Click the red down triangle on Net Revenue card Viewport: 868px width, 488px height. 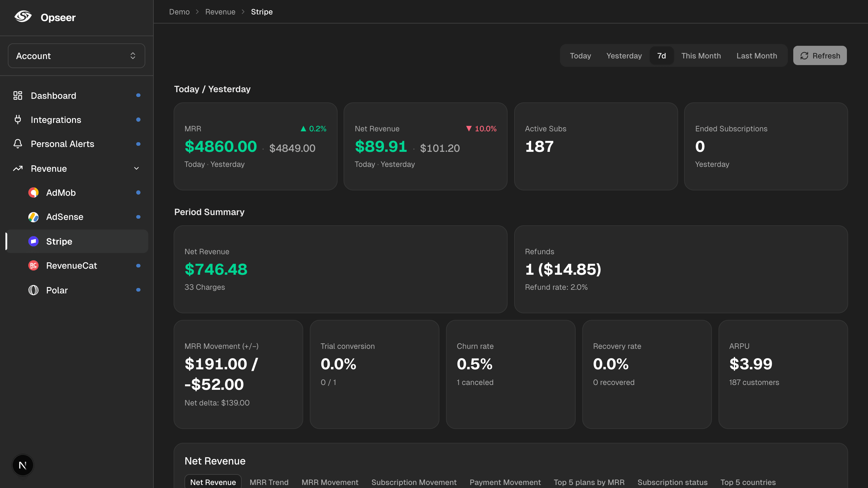point(469,129)
